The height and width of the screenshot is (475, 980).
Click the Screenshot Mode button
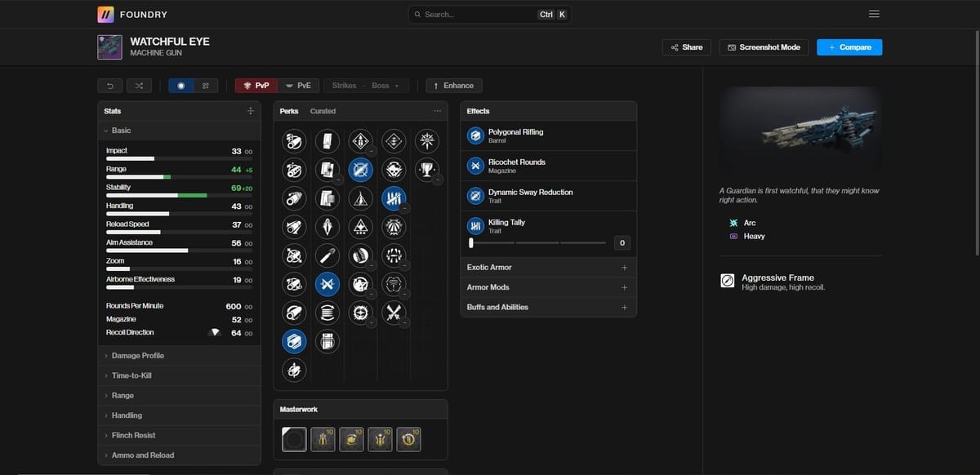764,47
